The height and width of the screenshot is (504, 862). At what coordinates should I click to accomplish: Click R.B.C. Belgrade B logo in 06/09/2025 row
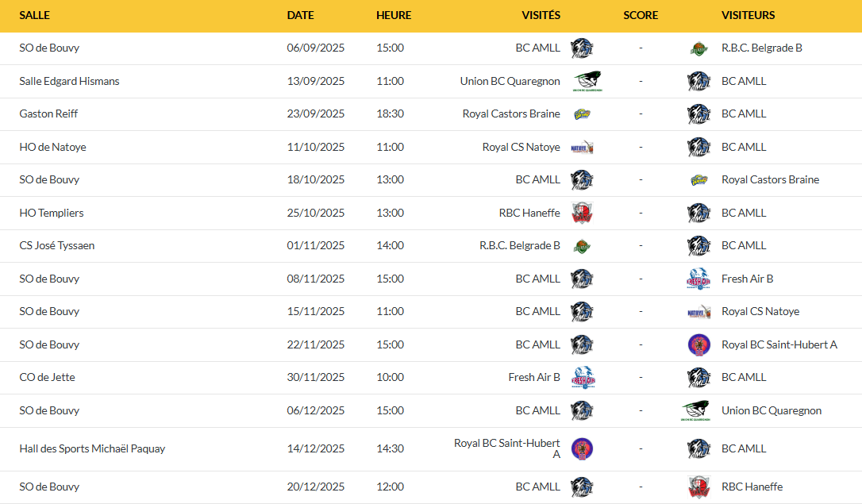click(x=698, y=48)
